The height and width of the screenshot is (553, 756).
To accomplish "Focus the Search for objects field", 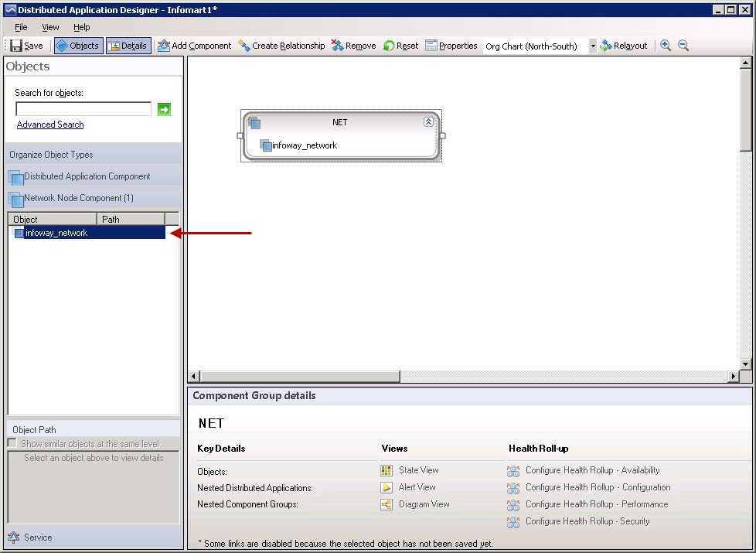I will point(83,109).
